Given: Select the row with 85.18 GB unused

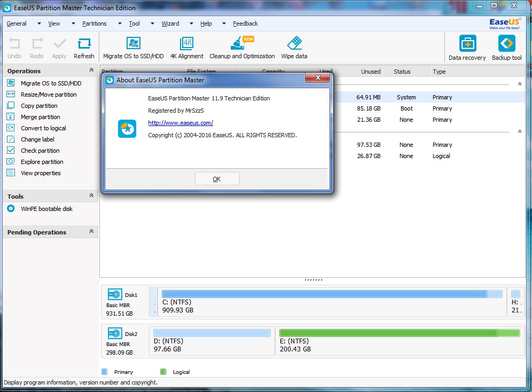Looking at the screenshot, I should pos(429,108).
